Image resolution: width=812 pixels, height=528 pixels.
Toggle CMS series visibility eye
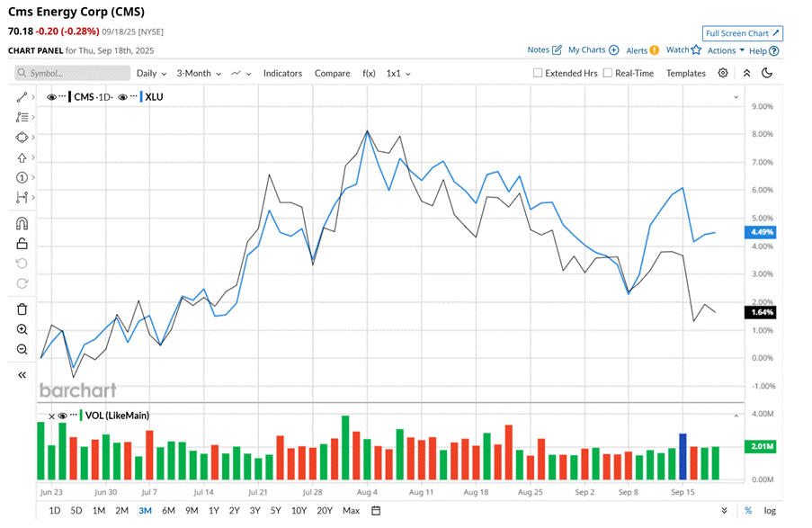tap(51, 97)
